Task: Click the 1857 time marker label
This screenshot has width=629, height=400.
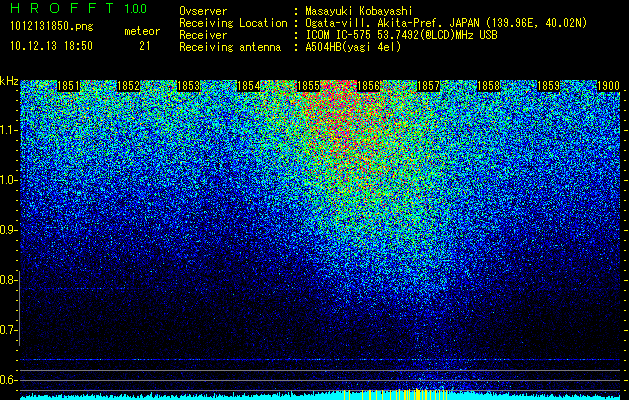Action: coord(428,86)
